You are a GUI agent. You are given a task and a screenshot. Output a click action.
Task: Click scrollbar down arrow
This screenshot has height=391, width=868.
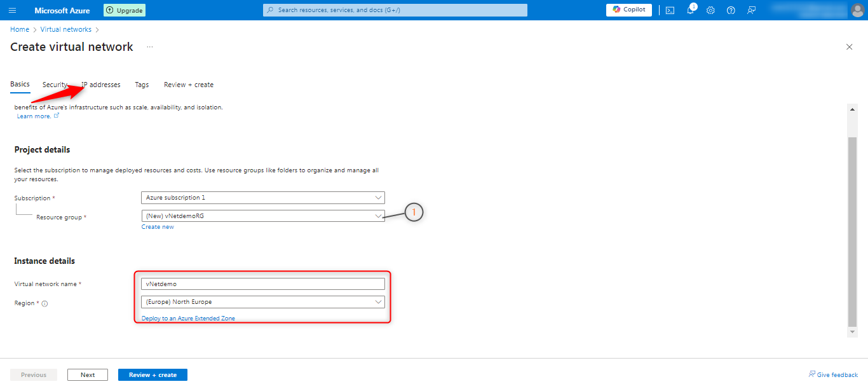(x=853, y=333)
